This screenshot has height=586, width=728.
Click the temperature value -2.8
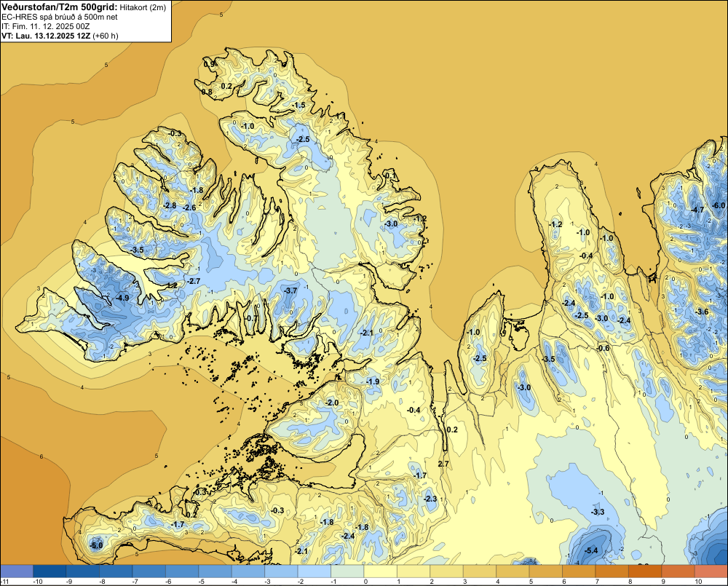coord(170,206)
